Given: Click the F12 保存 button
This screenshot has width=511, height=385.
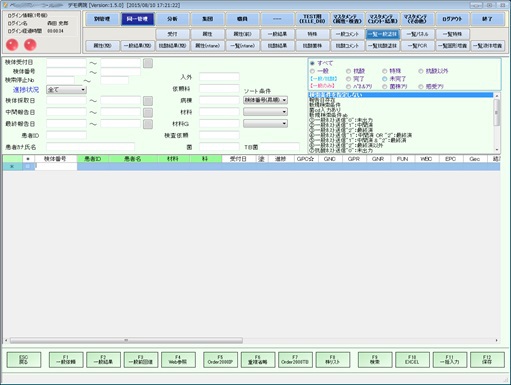Looking at the screenshot, I should tap(487, 360).
